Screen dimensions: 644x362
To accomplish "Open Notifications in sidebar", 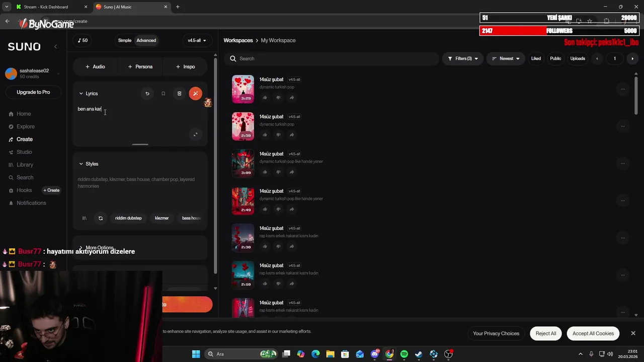I will (31, 203).
